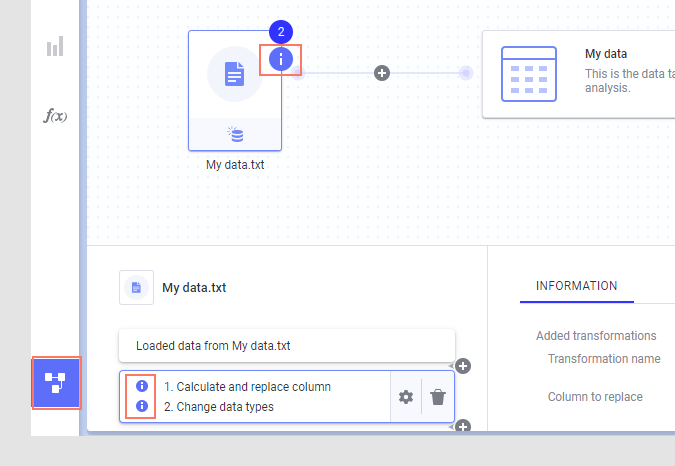The height and width of the screenshot is (466, 675).
Task: Open settings gear for the transformations step
Action: [405, 397]
